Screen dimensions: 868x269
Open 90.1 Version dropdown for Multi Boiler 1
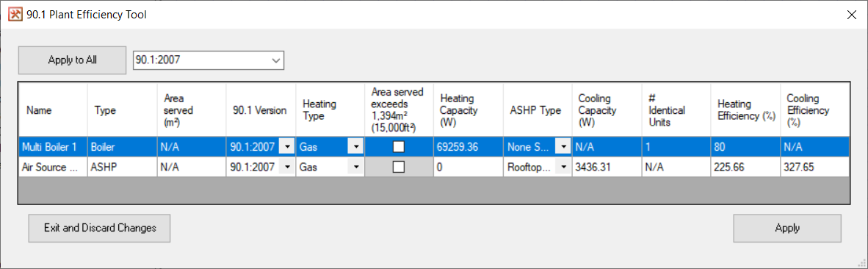coord(287,147)
